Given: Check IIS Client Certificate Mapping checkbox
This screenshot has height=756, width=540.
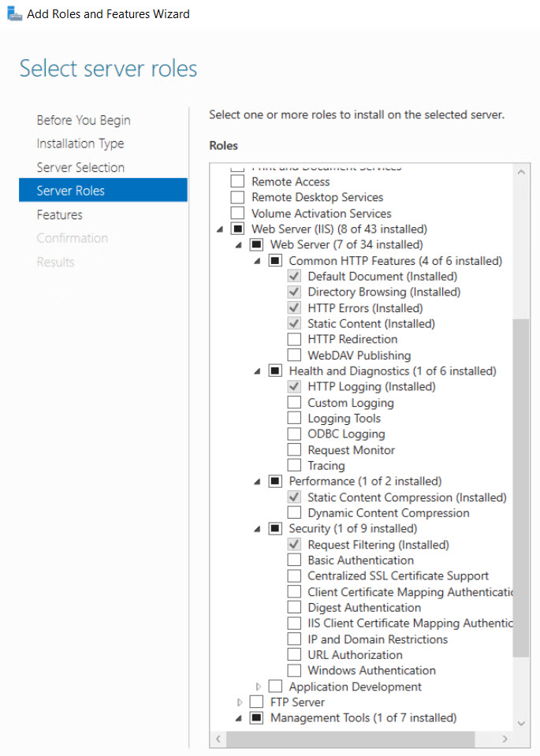Looking at the screenshot, I should [294, 623].
